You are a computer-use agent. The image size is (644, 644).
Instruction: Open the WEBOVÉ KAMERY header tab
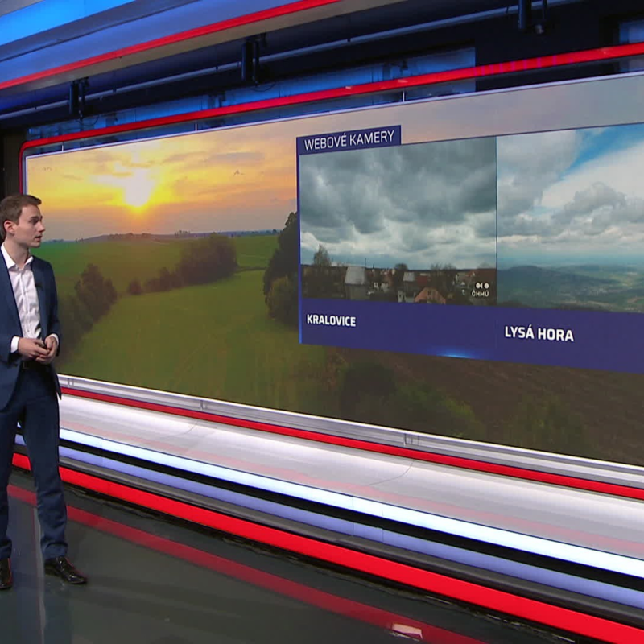point(349,139)
